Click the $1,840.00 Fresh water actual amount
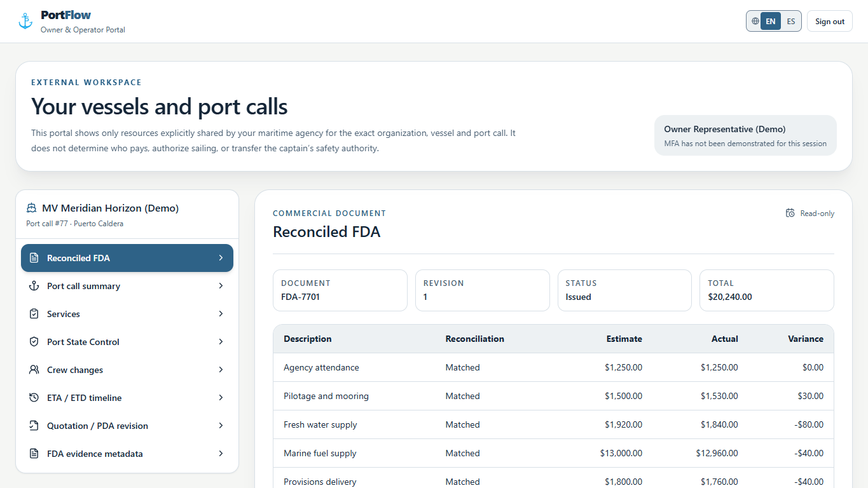The image size is (868, 488). (719, 424)
